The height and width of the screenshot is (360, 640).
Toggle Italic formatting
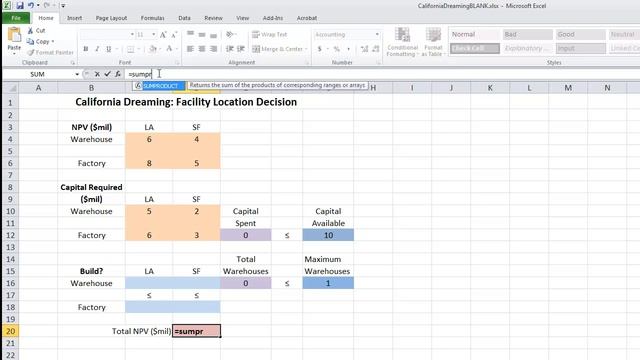(97, 49)
